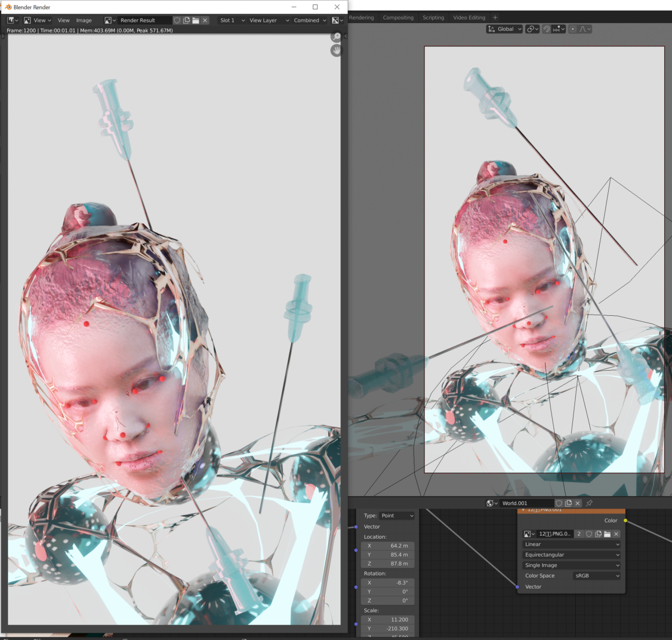
Task: Click render status text Frame:1200
Action: click(x=90, y=31)
